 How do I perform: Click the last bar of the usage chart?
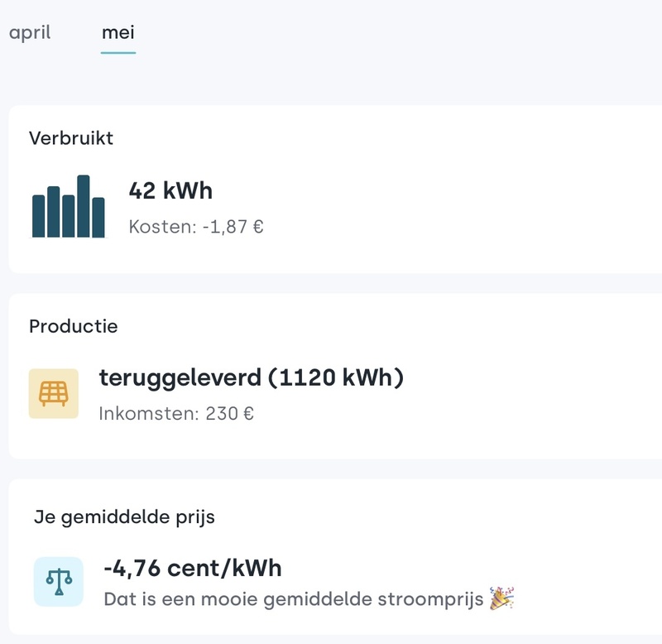point(98,219)
